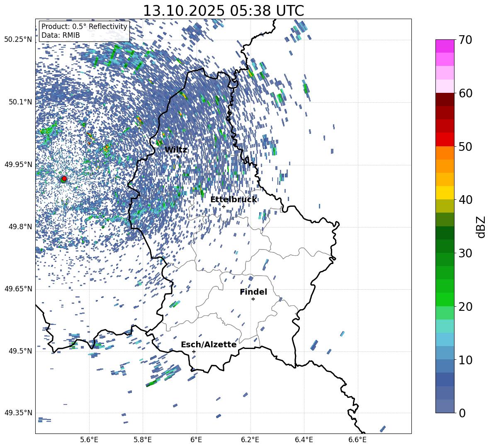
Task: Click the 50 value on colorbar
Action: point(465,146)
